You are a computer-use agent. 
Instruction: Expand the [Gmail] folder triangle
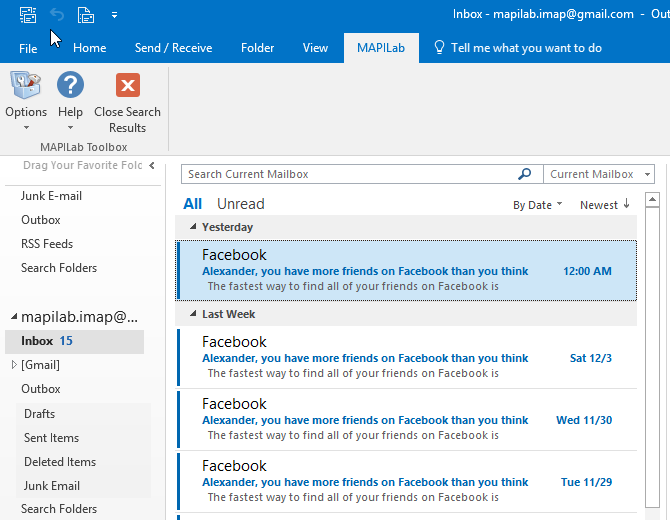point(14,364)
